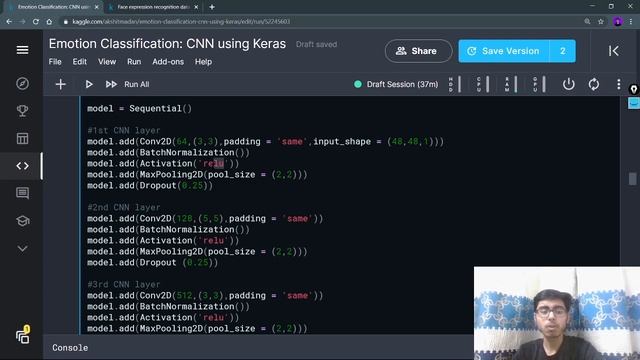View GPU usage meter

[x=539, y=84]
